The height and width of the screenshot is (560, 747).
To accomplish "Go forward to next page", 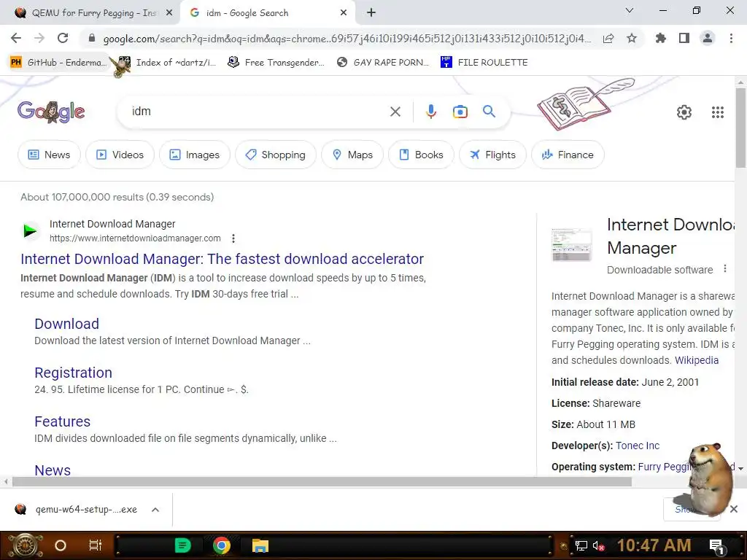I will [x=39, y=38].
